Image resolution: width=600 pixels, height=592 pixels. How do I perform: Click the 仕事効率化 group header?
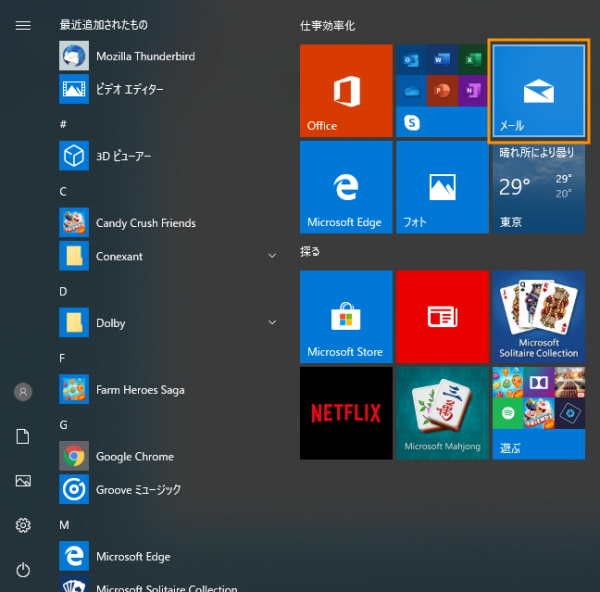coord(327,26)
